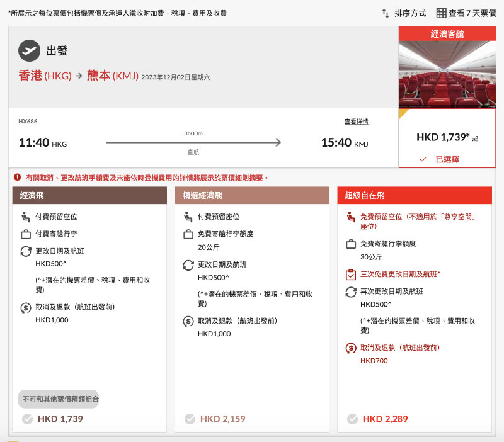The width and height of the screenshot is (504, 442).
Task: Click the 30公斤 baggage allowance text
Action: pos(371,257)
